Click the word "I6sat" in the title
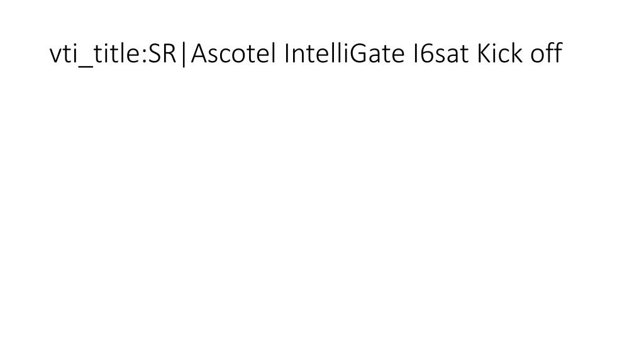644x362 pixels. tap(441, 53)
